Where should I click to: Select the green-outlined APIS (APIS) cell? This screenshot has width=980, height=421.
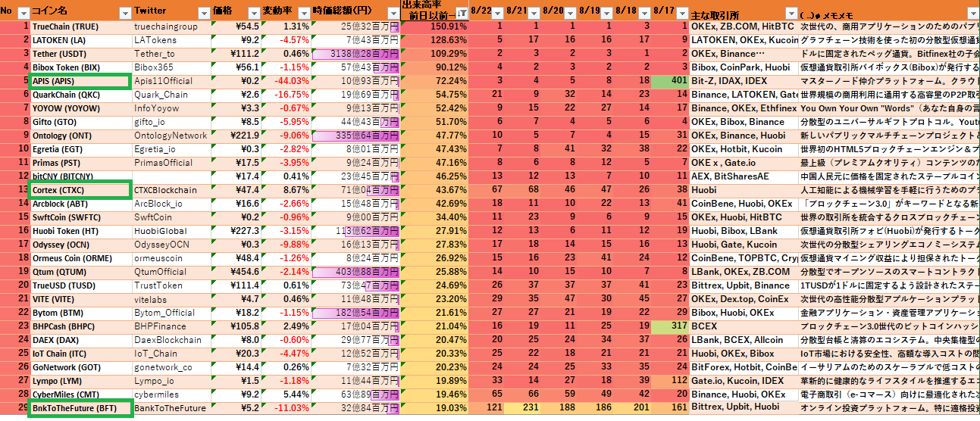[80, 81]
